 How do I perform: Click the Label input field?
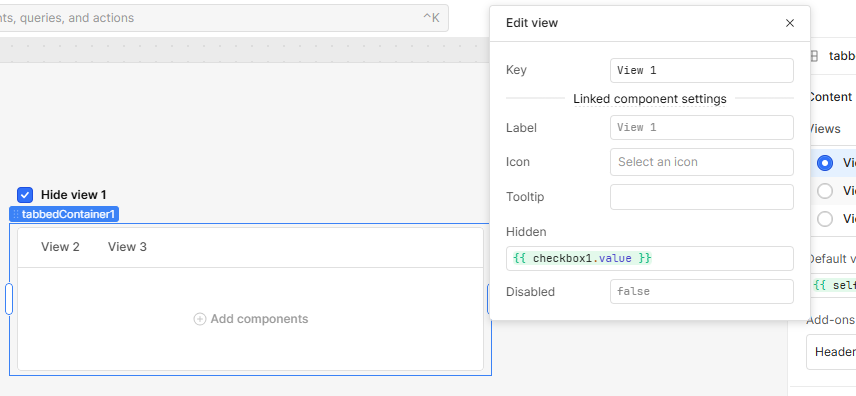[x=702, y=127]
